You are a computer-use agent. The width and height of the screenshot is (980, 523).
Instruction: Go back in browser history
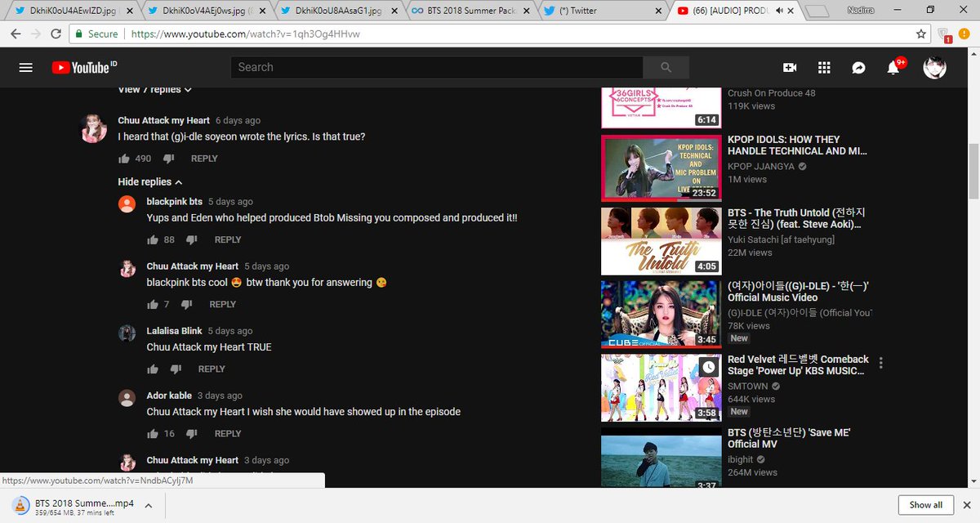coord(14,34)
